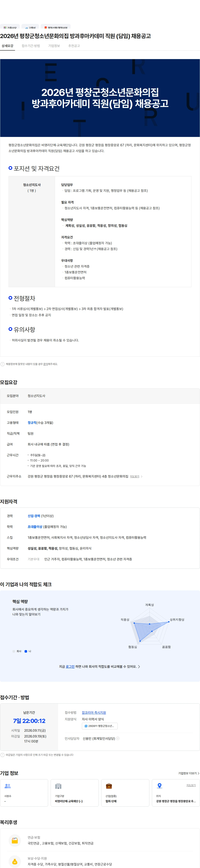Click the arrow after 적합도를 비교해볼 수 있어요

tap(139, 667)
